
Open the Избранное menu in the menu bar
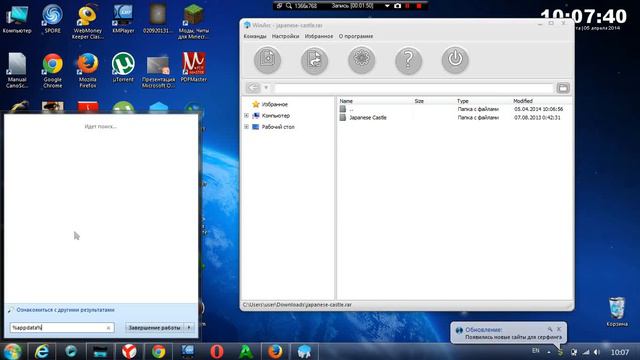tap(319, 36)
